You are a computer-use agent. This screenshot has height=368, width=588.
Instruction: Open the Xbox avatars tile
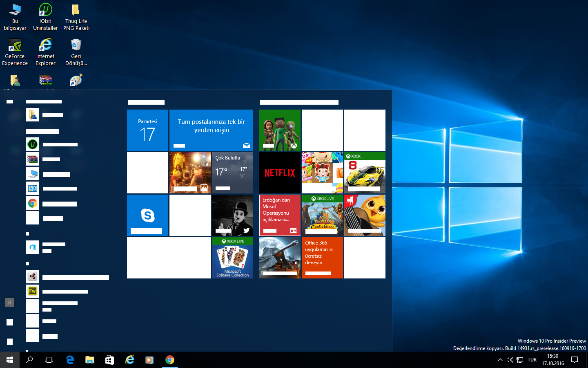280,130
